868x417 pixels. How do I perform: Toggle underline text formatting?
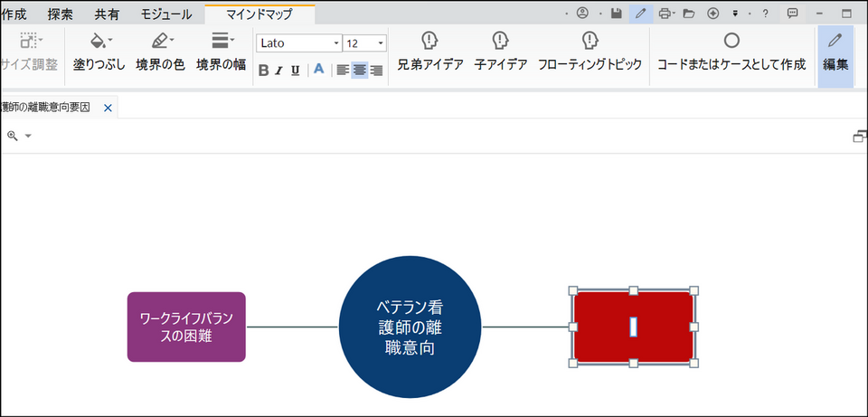point(296,71)
